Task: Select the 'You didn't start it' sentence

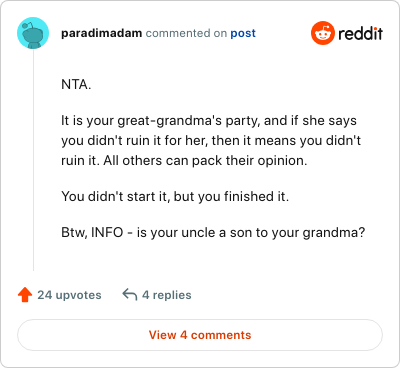Action: 175,196
